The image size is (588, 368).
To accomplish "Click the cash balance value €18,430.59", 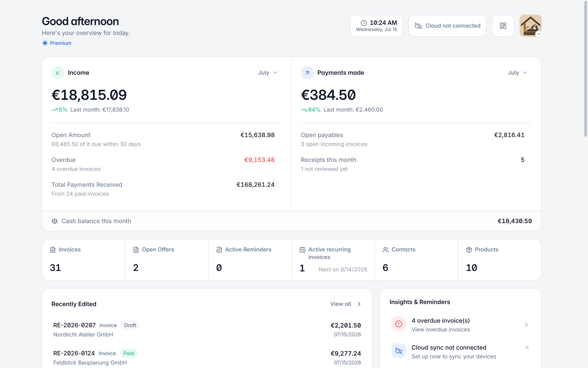I will pyautogui.click(x=515, y=221).
